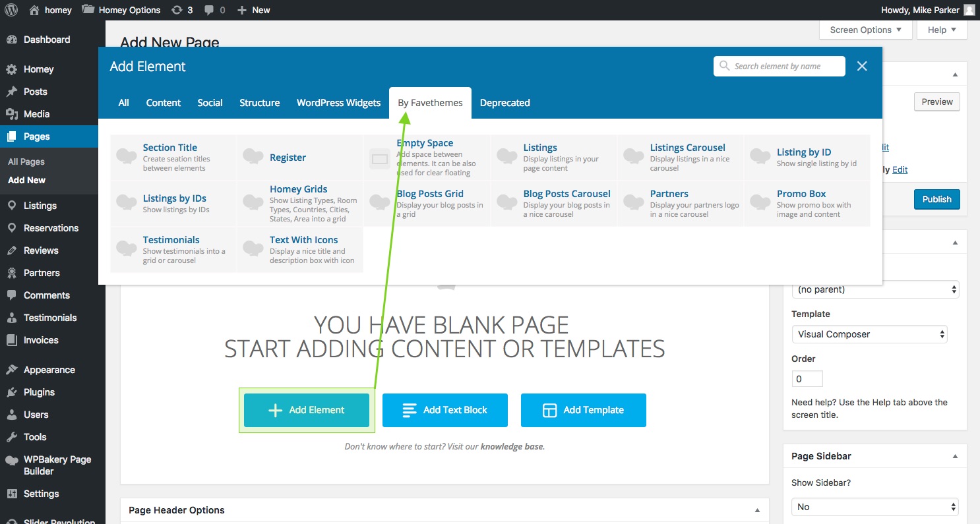The width and height of the screenshot is (980, 524).
Task: Click the updates icon showing 3
Action: (182, 10)
